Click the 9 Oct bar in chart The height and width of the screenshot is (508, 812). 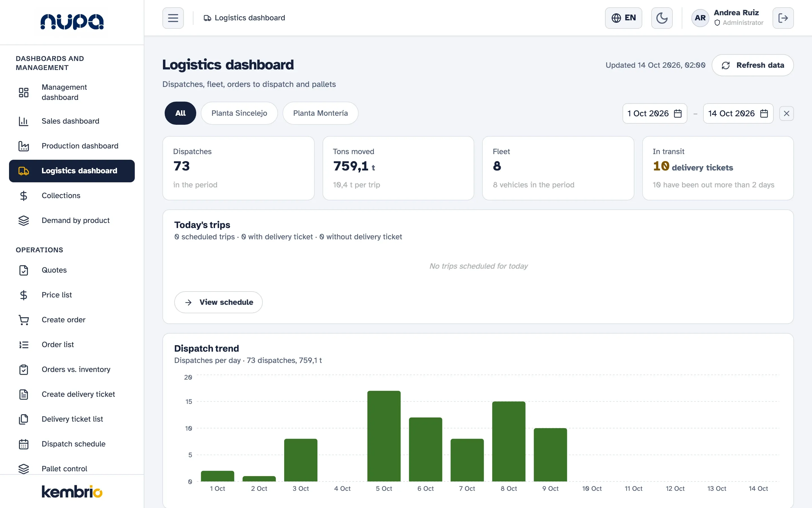[550, 455]
